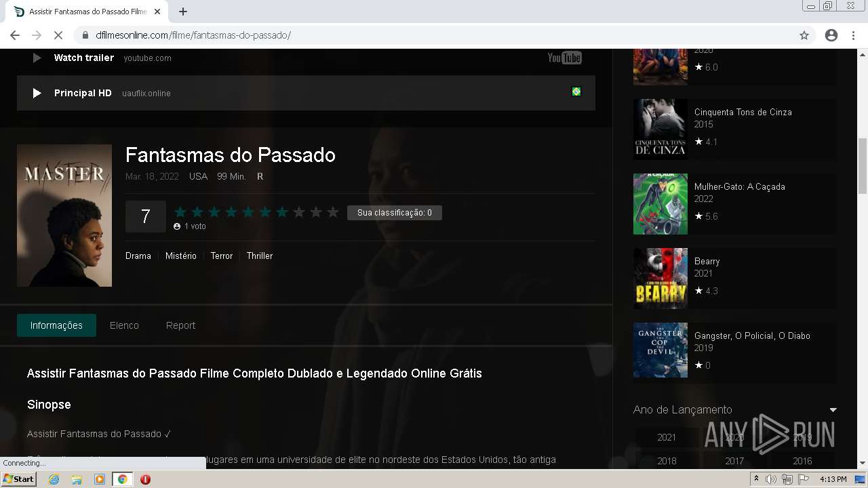
Task: Select the Informações tab
Action: point(56,325)
